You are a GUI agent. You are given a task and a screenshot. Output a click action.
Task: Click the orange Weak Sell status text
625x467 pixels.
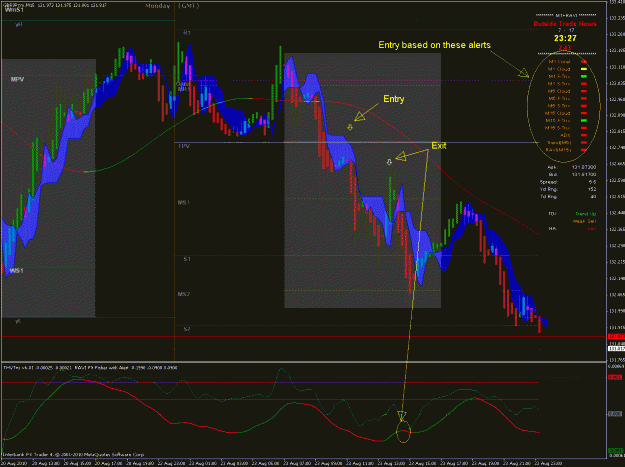(x=584, y=221)
